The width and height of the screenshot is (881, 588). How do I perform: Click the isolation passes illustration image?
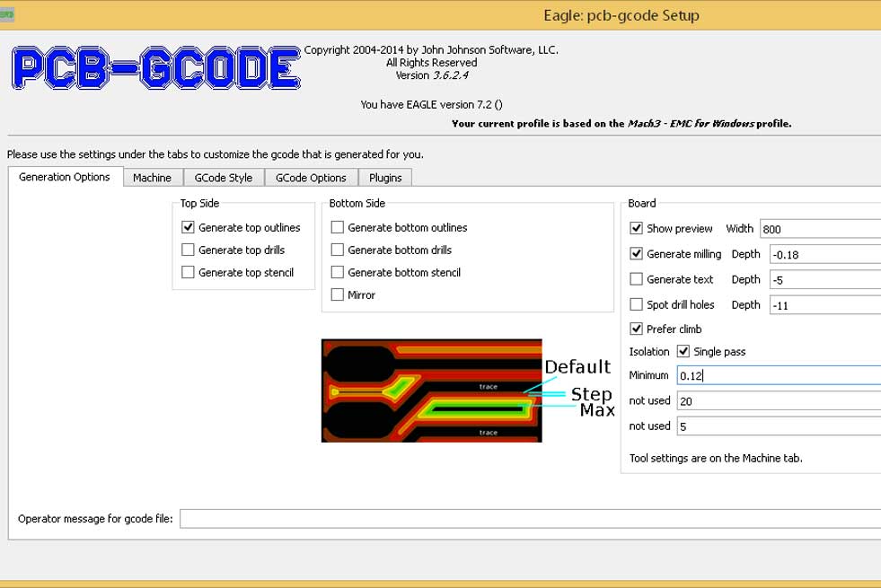tap(431, 391)
